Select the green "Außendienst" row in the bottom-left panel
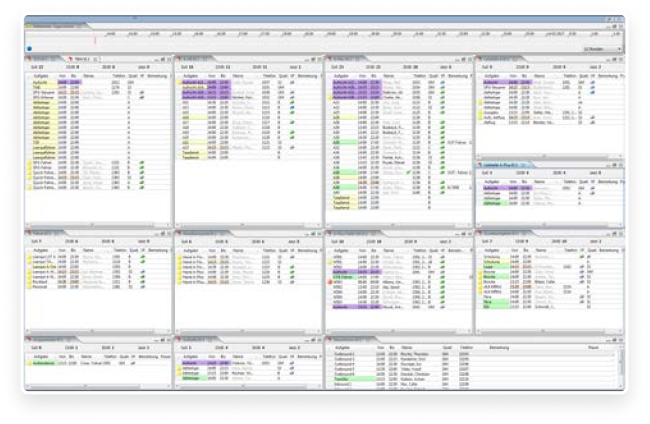Viewport: 650px width, 424px height. pos(46,363)
